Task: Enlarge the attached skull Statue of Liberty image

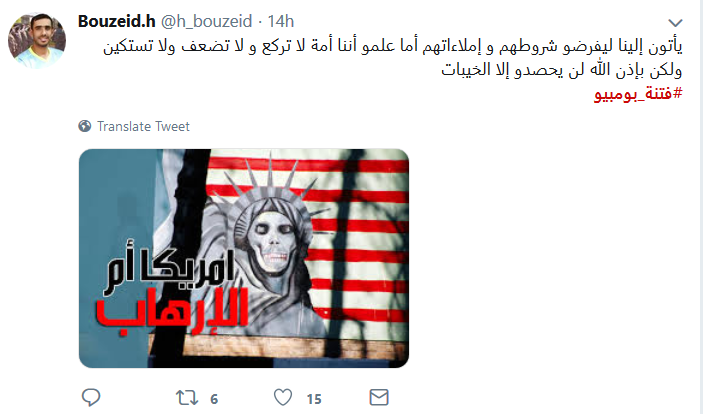Action: (x=244, y=258)
